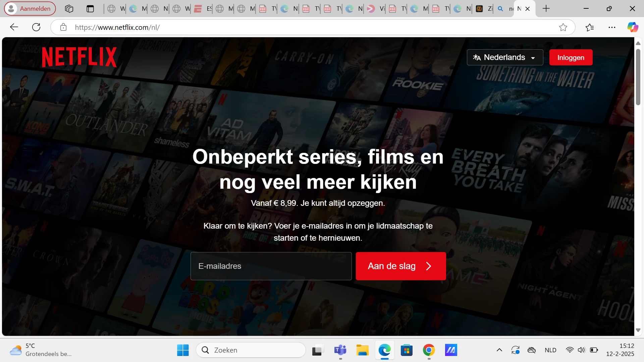Viewport: 644px width, 362px height.
Task: Reload the page with refresh icon
Action: tap(36, 27)
